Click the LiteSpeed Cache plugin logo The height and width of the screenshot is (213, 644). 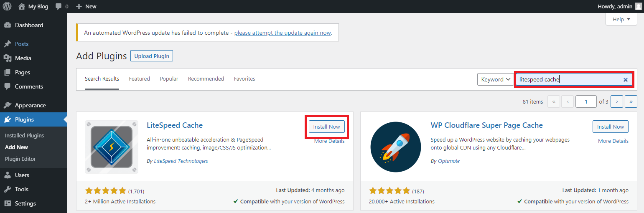(x=112, y=147)
